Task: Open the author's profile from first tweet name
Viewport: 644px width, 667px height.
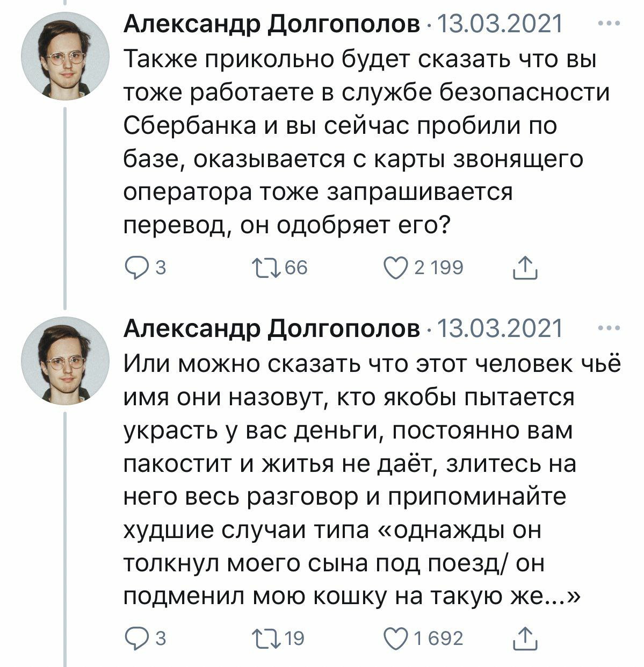Action: pyautogui.click(x=272, y=24)
